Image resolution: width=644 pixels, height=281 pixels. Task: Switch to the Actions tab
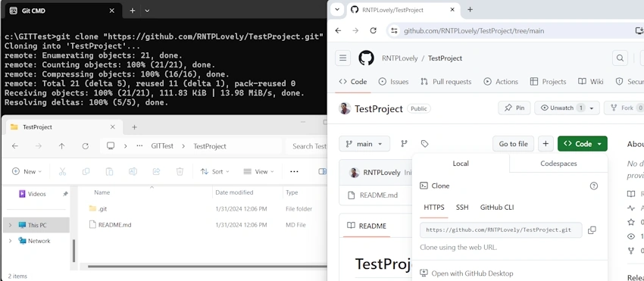501,81
